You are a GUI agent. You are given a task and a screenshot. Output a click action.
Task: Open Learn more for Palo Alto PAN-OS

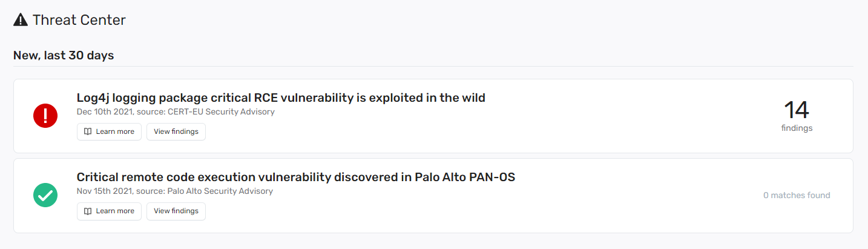point(109,211)
